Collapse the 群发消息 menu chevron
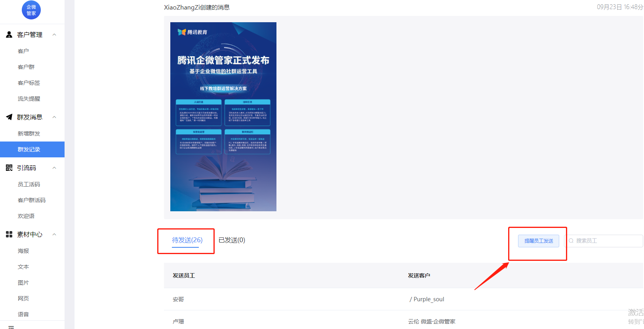 coord(54,117)
